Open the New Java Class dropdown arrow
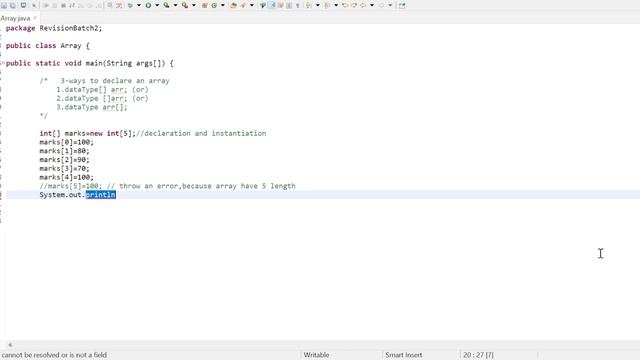640x360 pixels. coord(223,5)
